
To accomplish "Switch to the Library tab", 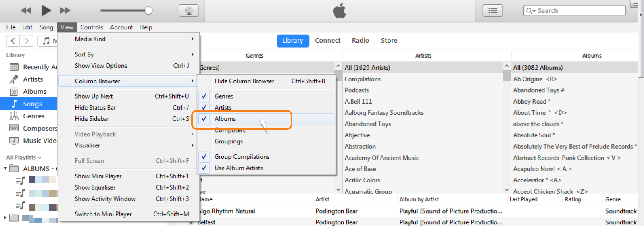I will [x=293, y=41].
